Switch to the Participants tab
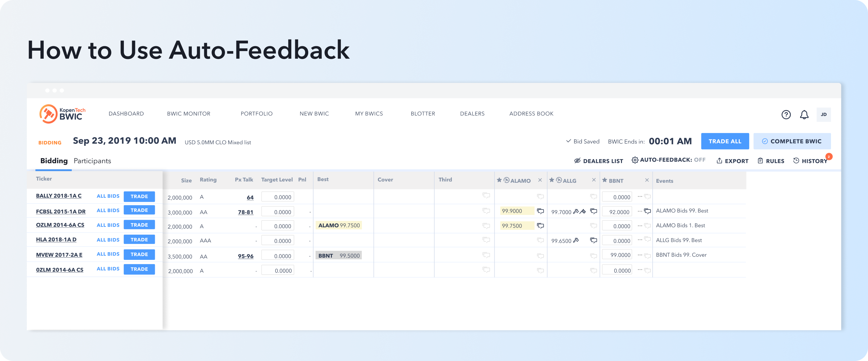 pos(92,161)
